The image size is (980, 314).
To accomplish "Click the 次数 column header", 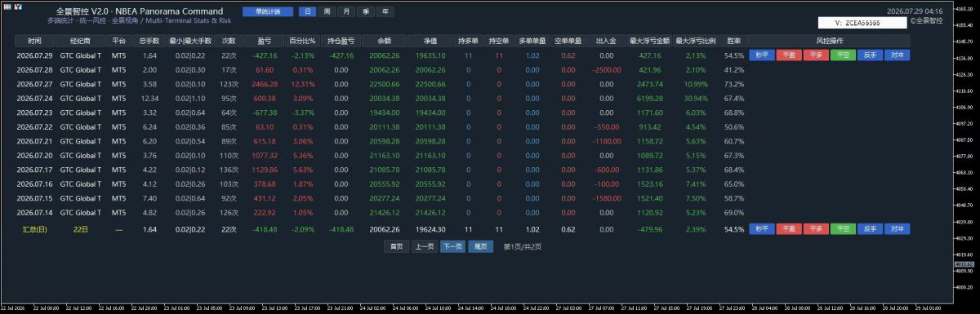I will [229, 40].
